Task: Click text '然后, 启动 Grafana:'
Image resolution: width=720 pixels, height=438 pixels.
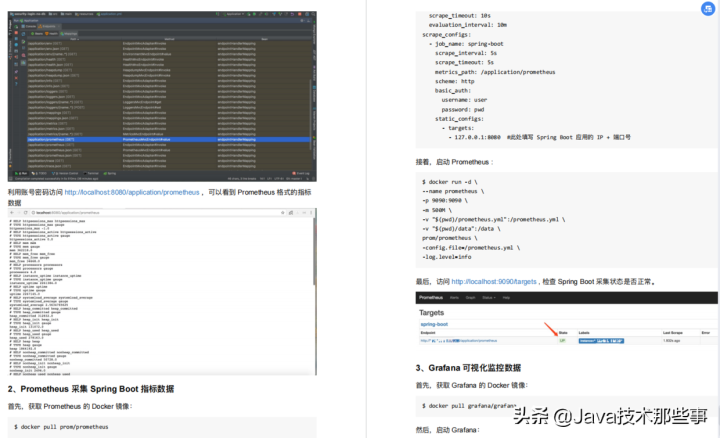Action: coord(447,430)
